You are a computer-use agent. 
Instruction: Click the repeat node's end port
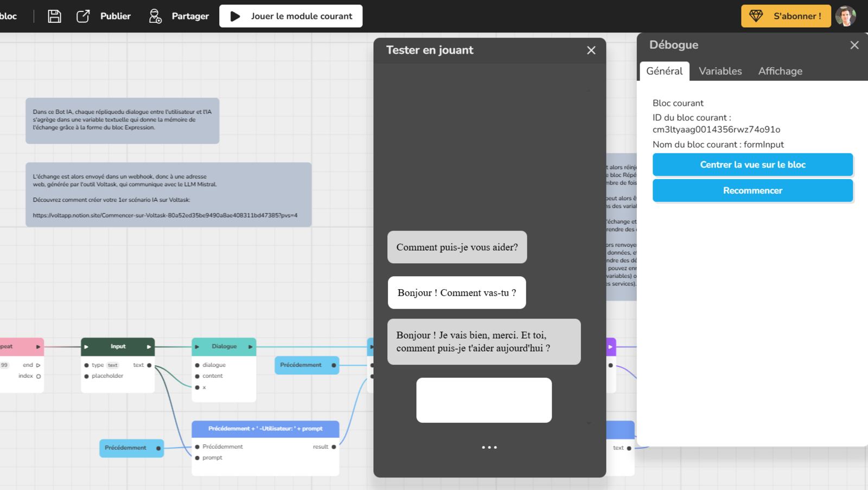38,365
